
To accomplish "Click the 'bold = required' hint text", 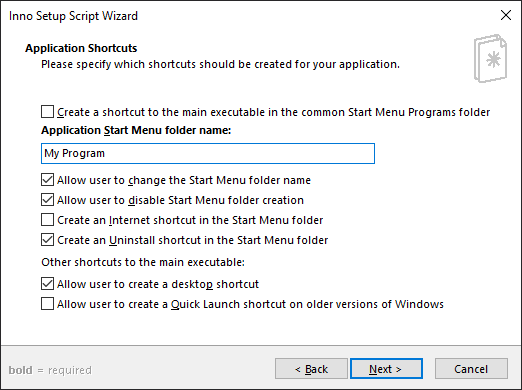I will pyautogui.click(x=50, y=370).
